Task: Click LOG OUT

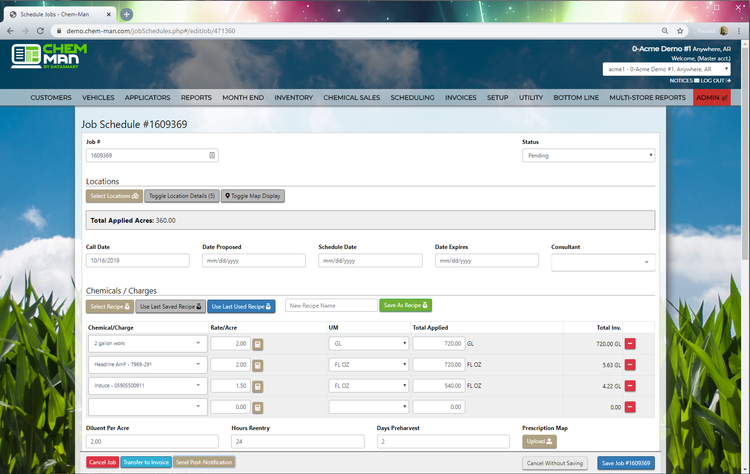Action: pyautogui.click(x=716, y=80)
